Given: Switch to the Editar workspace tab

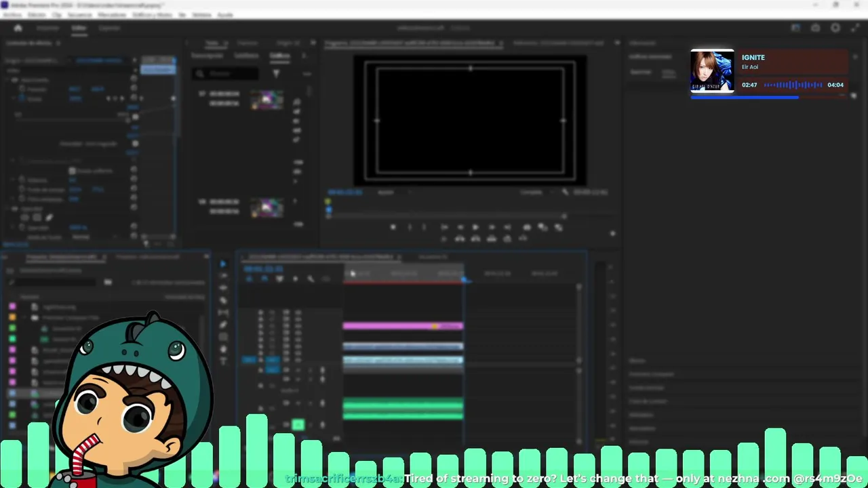Looking at the screenshot, I should click(x=79, y=28).
